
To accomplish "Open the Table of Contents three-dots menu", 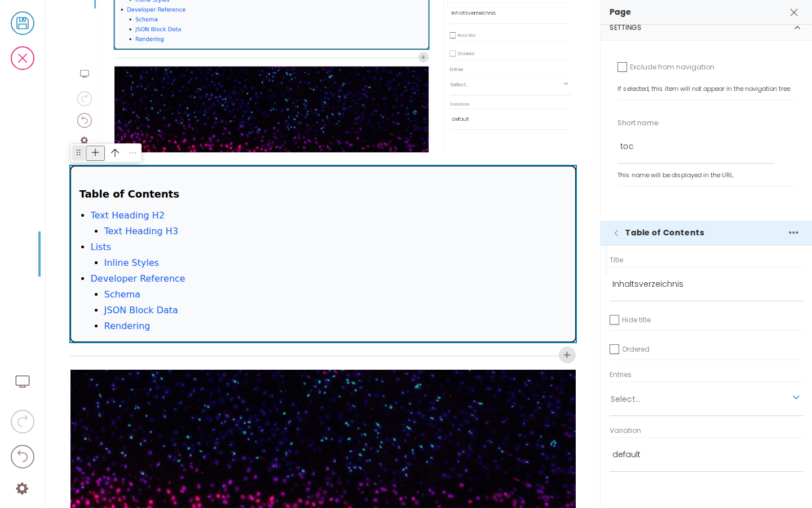I will (x=793, y=233).
